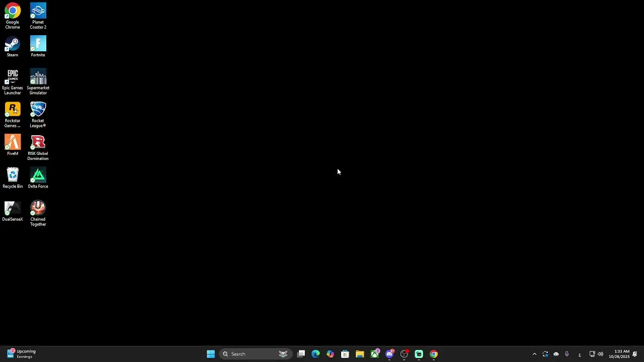Click the taskbar Search box
Screen dimensions: 644x362
[x=256, y=354]
